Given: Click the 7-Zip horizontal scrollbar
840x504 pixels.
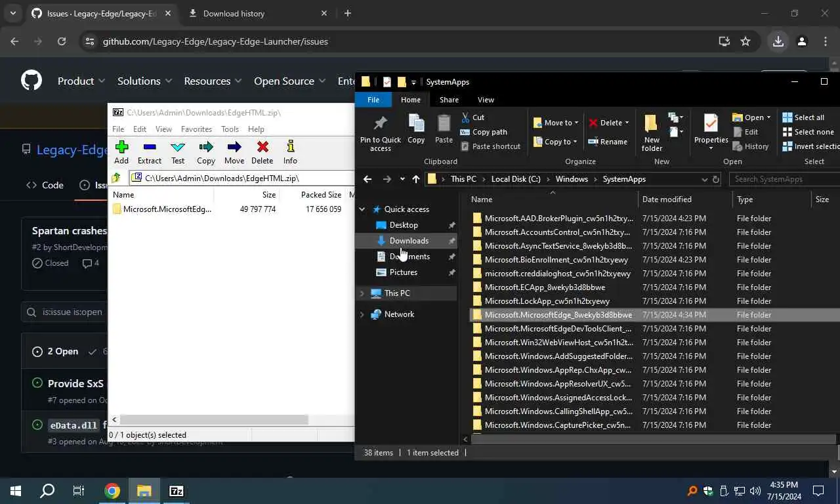Looking at the screenshot, I should click(x=214, y=419).
